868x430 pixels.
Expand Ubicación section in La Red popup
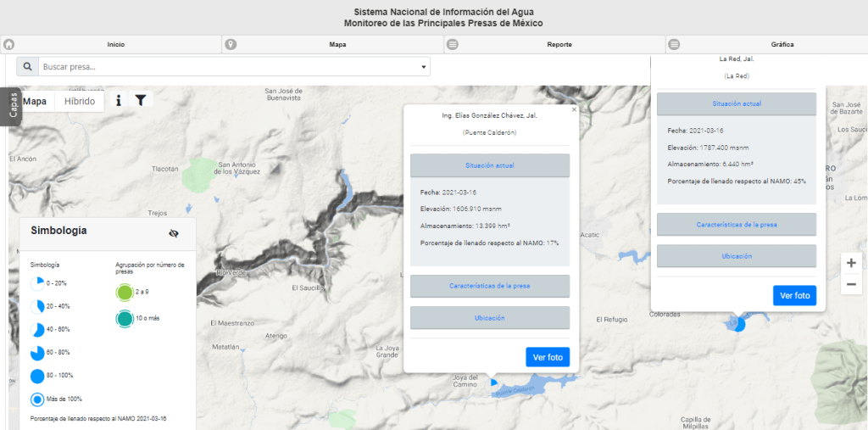(x=736, y=255)
